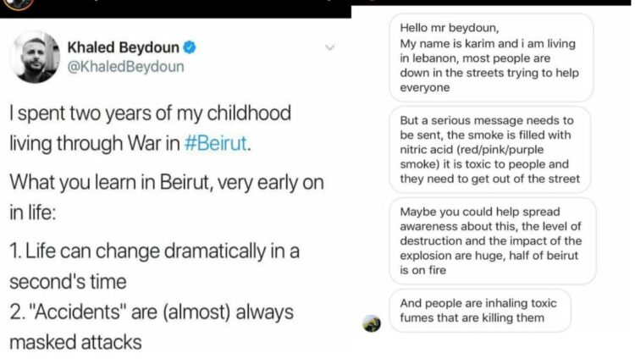Open the #Beirut hashtag link
This screenshot has width=635, height=364.
pyautogui.click(x=215, y=143)
